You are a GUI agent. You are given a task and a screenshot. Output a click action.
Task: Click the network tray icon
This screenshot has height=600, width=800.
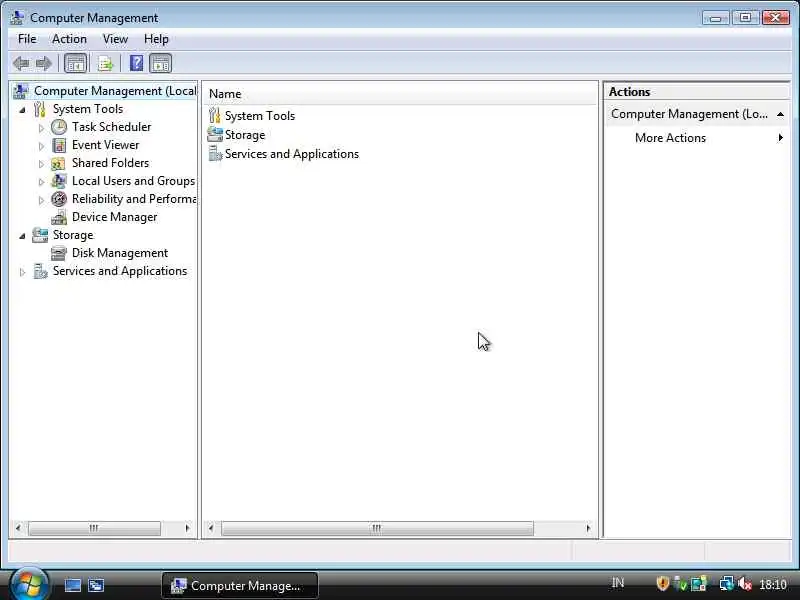pos(726,584)
